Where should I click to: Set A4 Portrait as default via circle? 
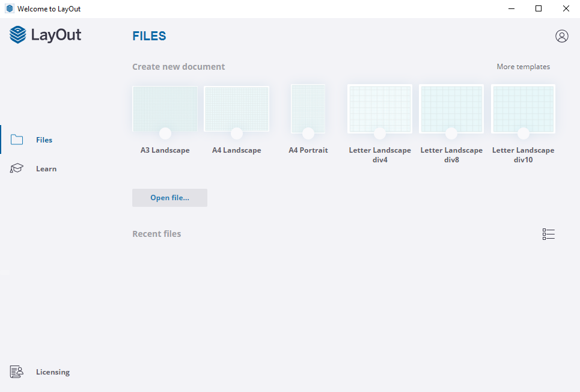coord(308,133)
